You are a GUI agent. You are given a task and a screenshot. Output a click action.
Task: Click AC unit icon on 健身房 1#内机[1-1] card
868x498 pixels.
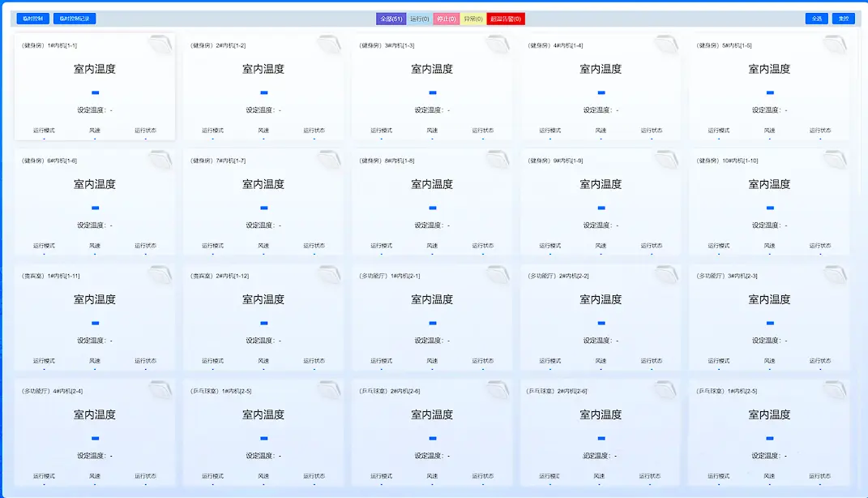pyautogui.click(x=160, y=45)
